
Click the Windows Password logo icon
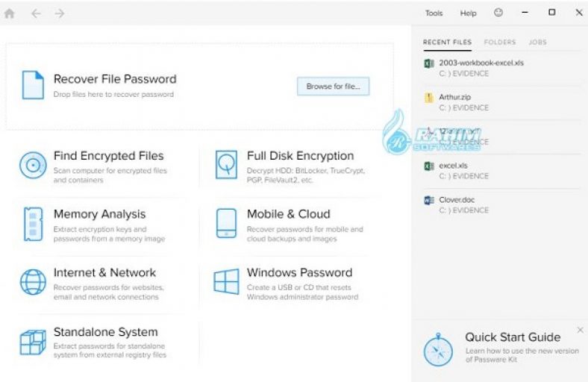coord(226,281)
